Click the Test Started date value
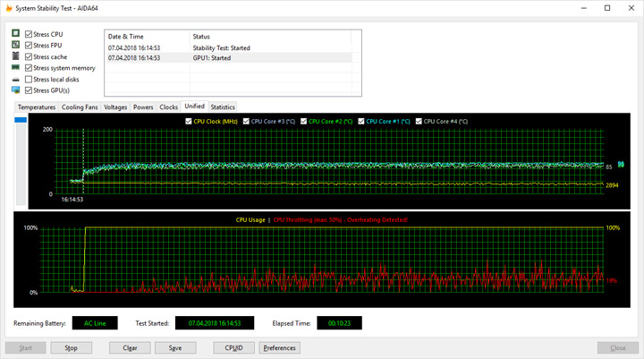 (x=215, y=323)
